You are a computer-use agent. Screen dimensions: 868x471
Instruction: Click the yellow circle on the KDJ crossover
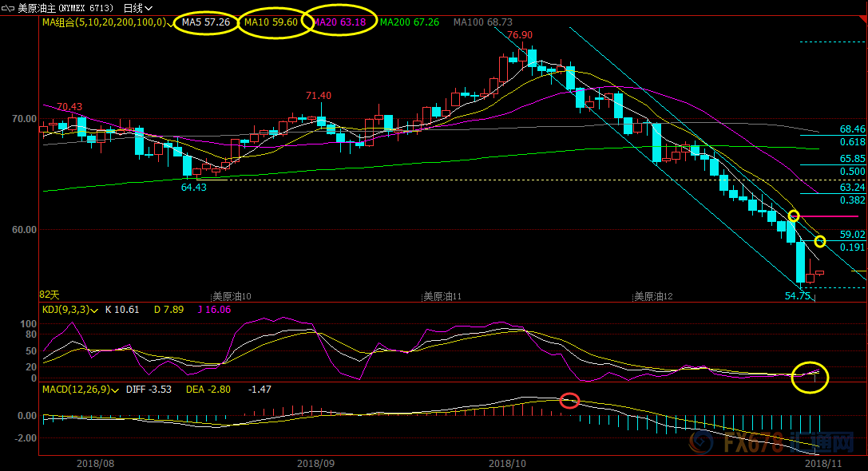click(811, 377)
